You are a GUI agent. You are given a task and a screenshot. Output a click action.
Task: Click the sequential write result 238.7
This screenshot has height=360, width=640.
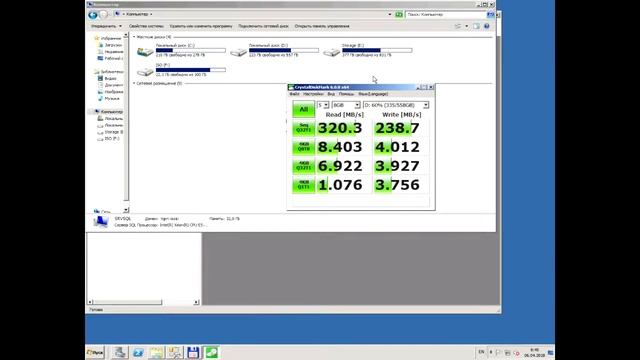[401, 128]
